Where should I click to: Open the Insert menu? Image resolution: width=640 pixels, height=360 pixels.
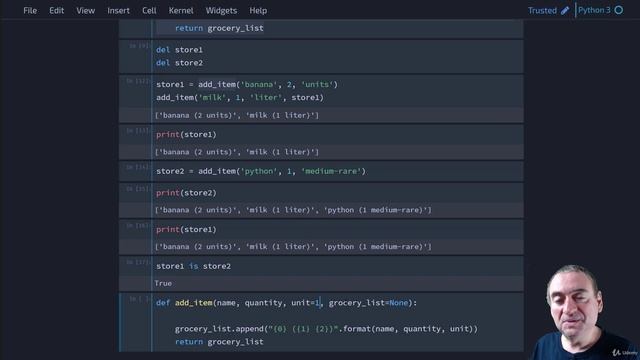click(x=118, y=11)
